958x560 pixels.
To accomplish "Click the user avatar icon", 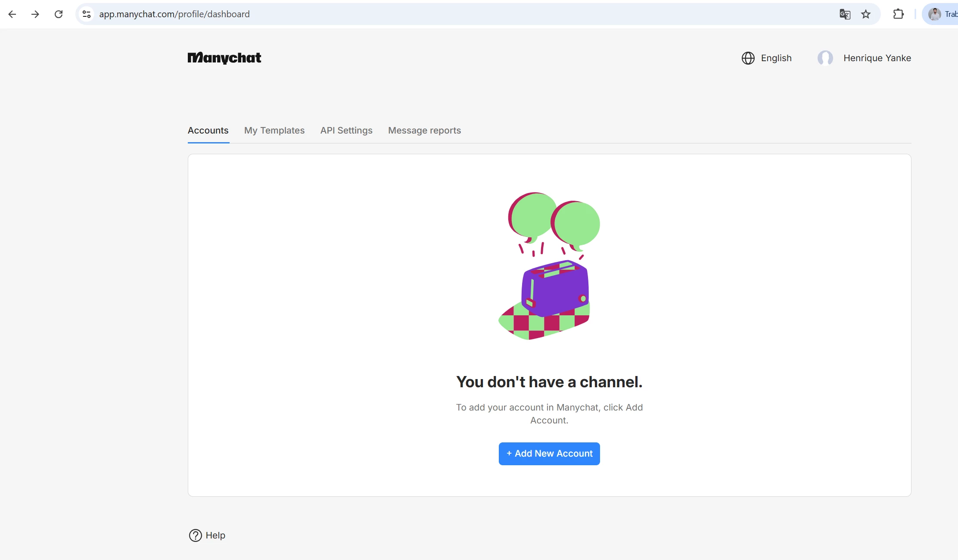I will click(x=825, y=58).
